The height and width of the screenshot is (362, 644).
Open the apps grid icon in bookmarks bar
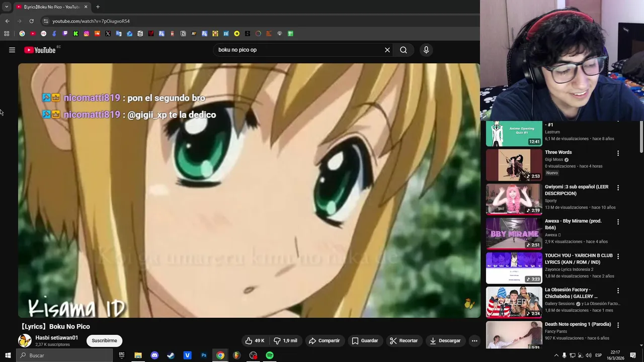point(7,34)
